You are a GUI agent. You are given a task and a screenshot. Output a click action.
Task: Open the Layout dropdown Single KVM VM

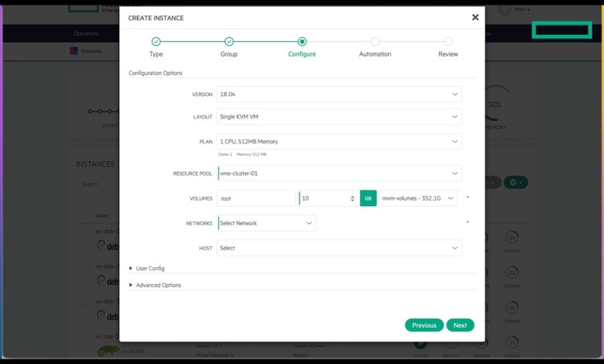click(339, 117)
